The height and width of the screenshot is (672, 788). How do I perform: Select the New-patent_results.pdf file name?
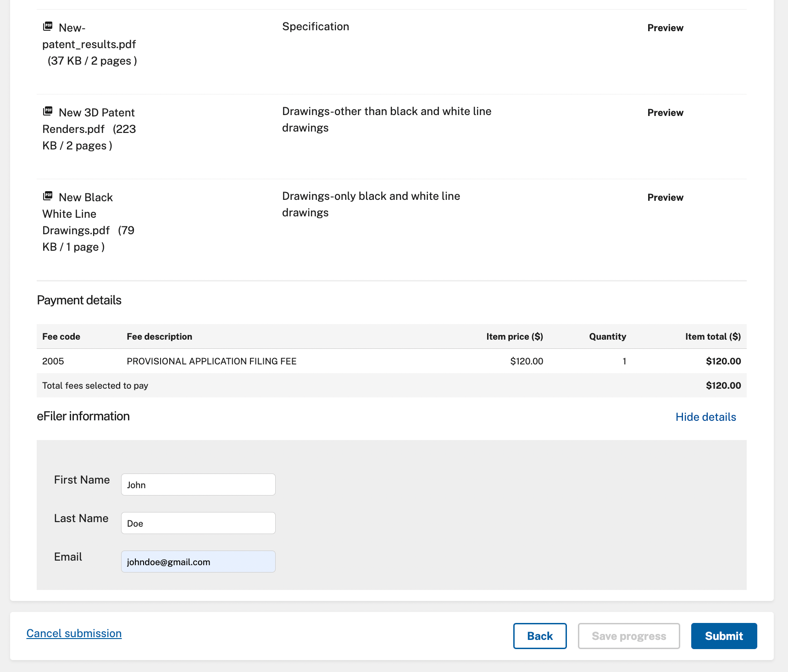(89, 36)
